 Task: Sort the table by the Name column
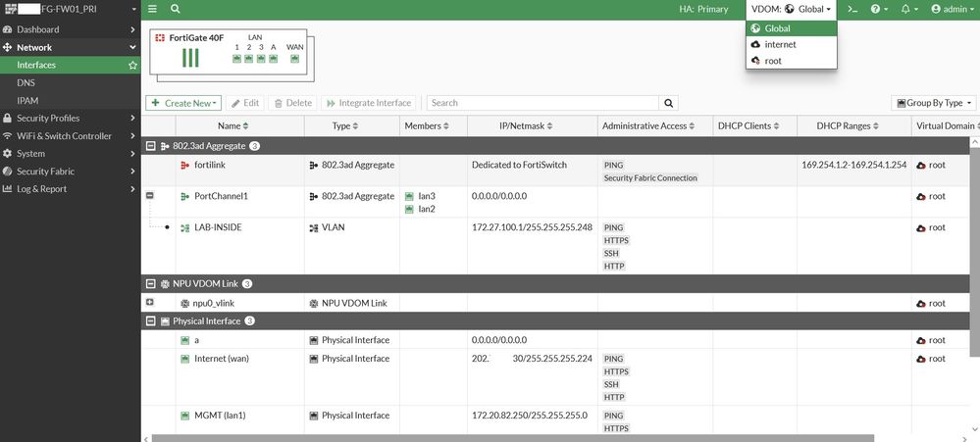(x=232, y=126)
